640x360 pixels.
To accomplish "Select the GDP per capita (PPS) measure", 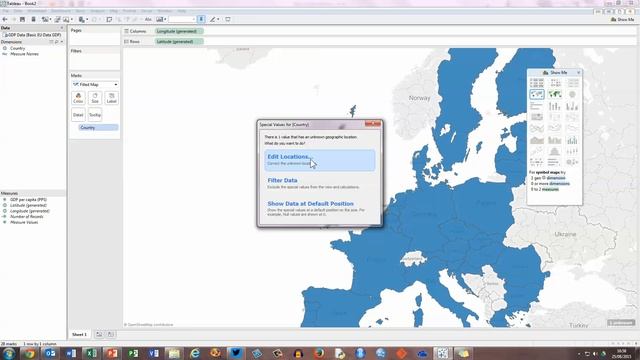I will pos(28,200).
